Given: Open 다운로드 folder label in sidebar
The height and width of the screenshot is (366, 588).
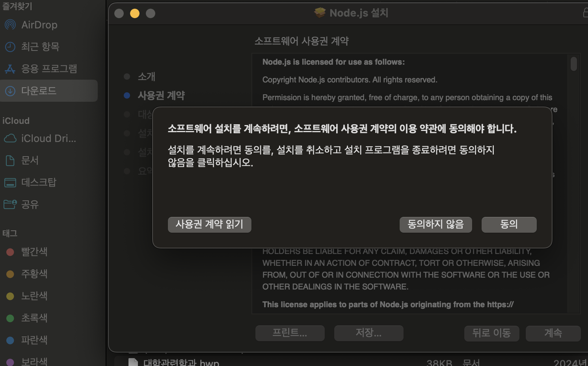Looking at the screenshot, I should [39, 91].
